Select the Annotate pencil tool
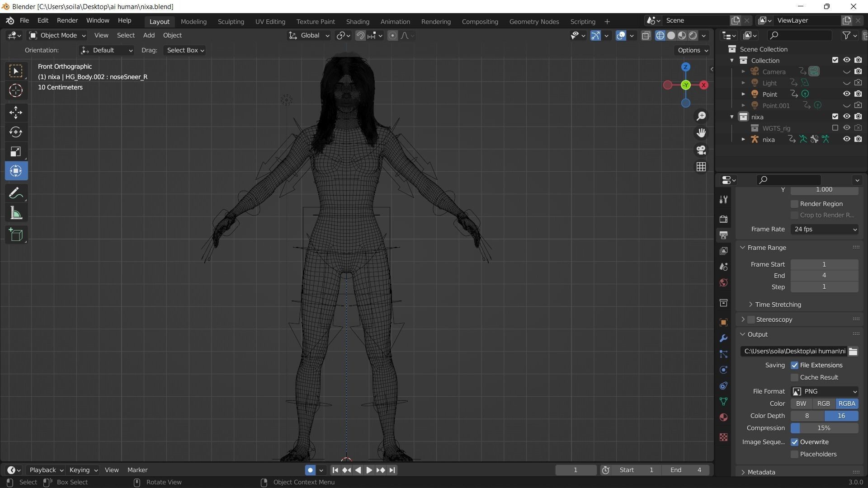The image size is (868, 488). (x=16, y=193)
